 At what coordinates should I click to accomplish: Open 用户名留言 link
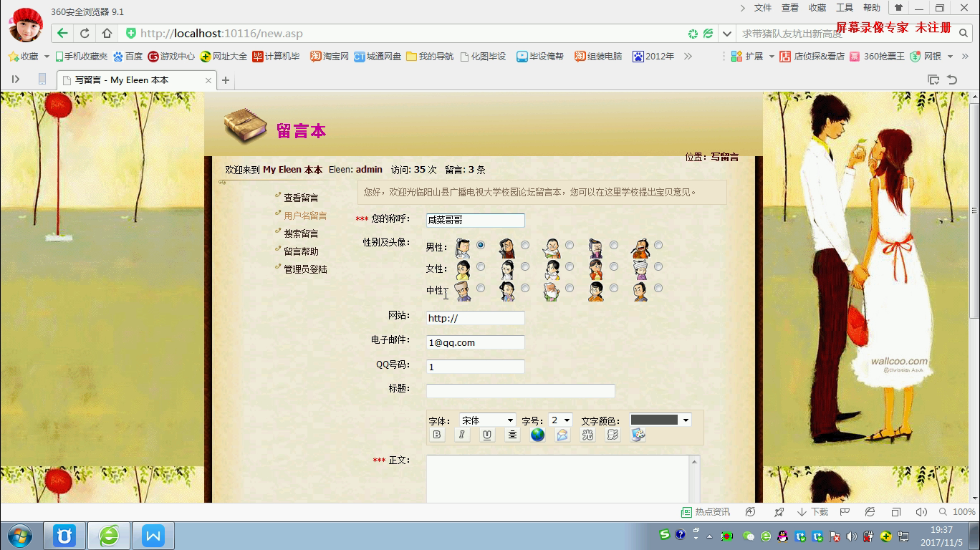[x=305, y=216]
